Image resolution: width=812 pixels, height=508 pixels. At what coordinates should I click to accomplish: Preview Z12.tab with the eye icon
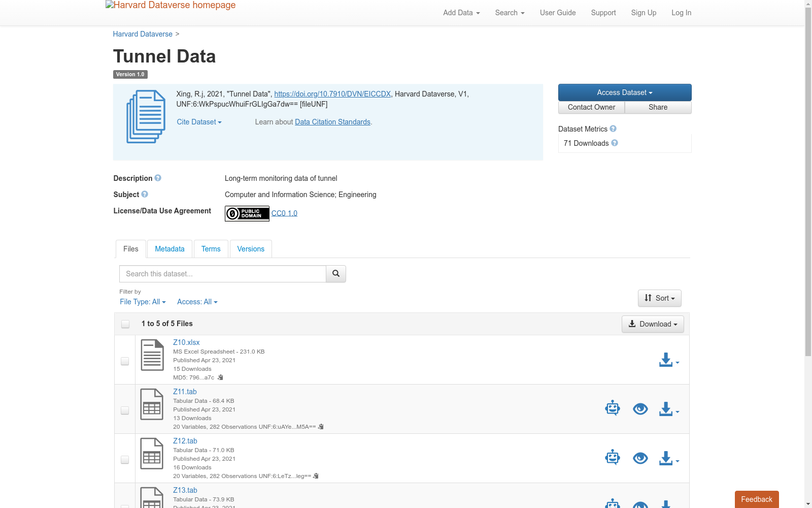[640, 458]
